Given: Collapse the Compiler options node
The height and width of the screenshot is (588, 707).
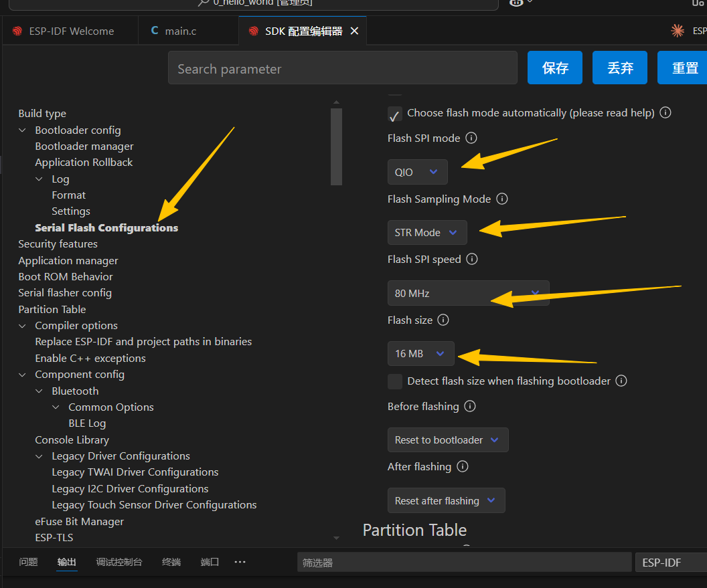Looking at the screenshot, I should click(22, 325).
